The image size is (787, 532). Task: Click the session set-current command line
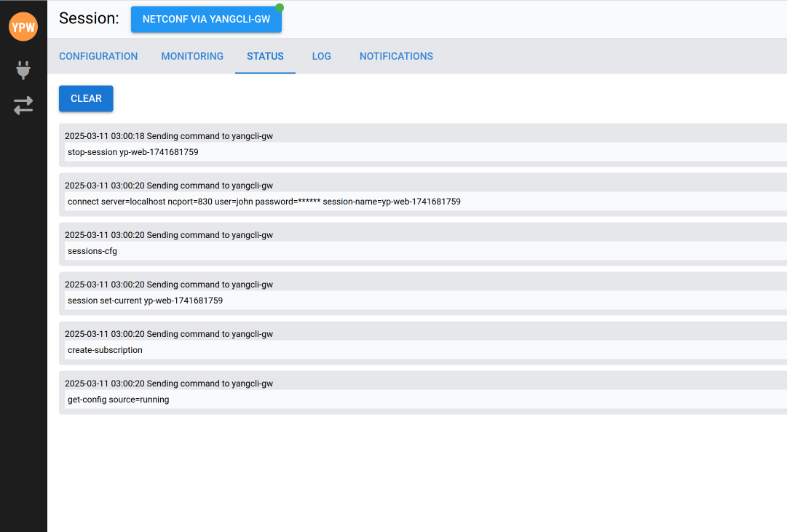[145, 301]
